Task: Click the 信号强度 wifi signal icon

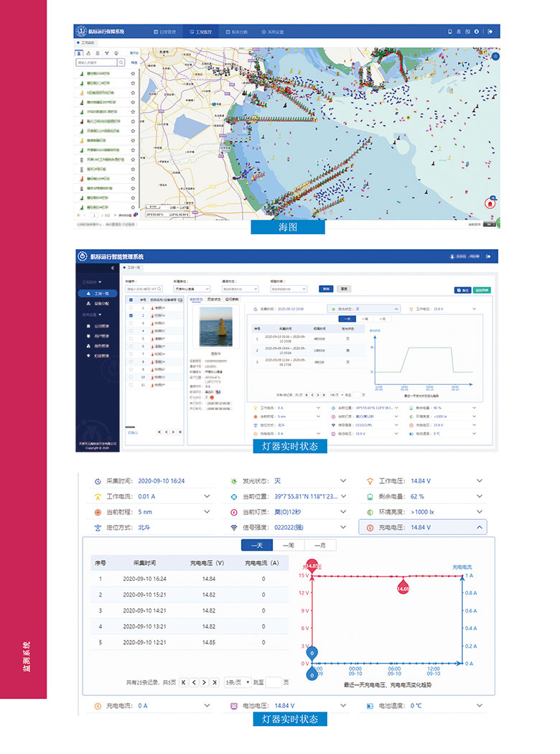Action: click(x=233, y=527)
